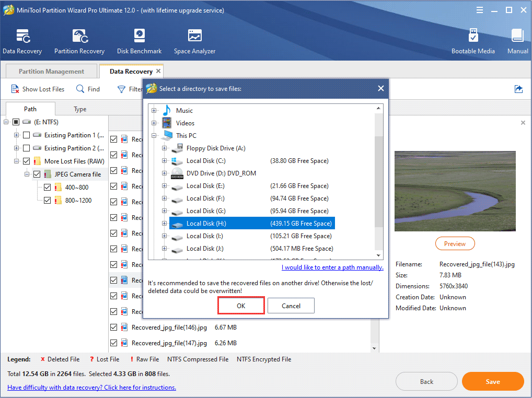
Task: Click the directory list scroll-down arrow
Action: click(379, 255)
